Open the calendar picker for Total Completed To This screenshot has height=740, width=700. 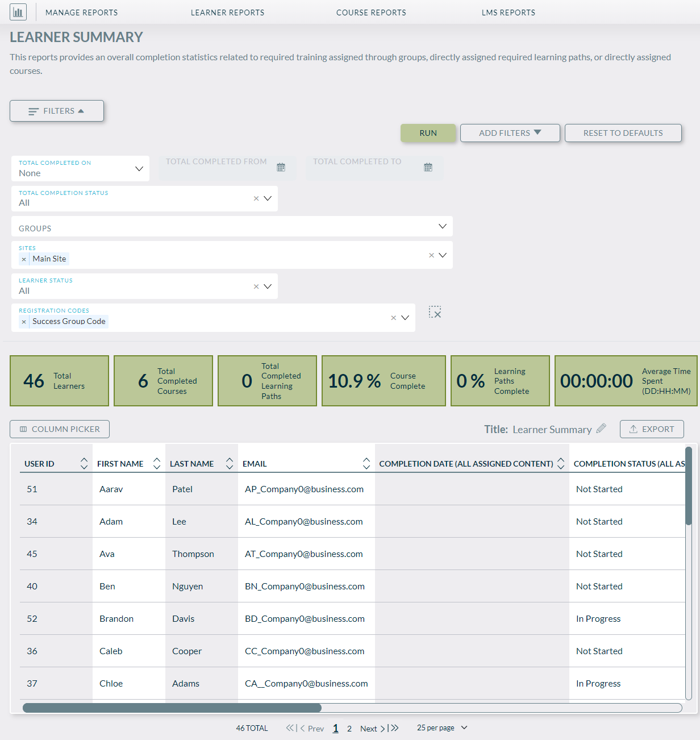pyautogui.click(x=428, y=167)
